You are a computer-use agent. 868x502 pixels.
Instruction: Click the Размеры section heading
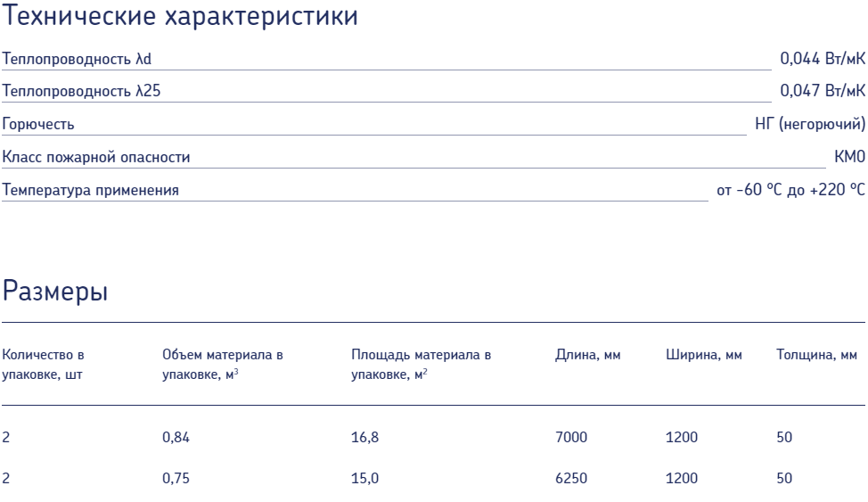[x=54, y=291]
